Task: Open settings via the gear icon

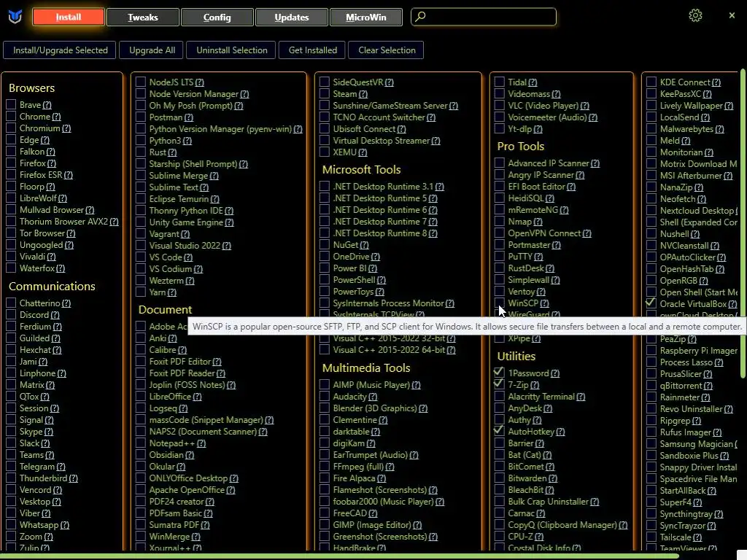Action: (695, 15)
